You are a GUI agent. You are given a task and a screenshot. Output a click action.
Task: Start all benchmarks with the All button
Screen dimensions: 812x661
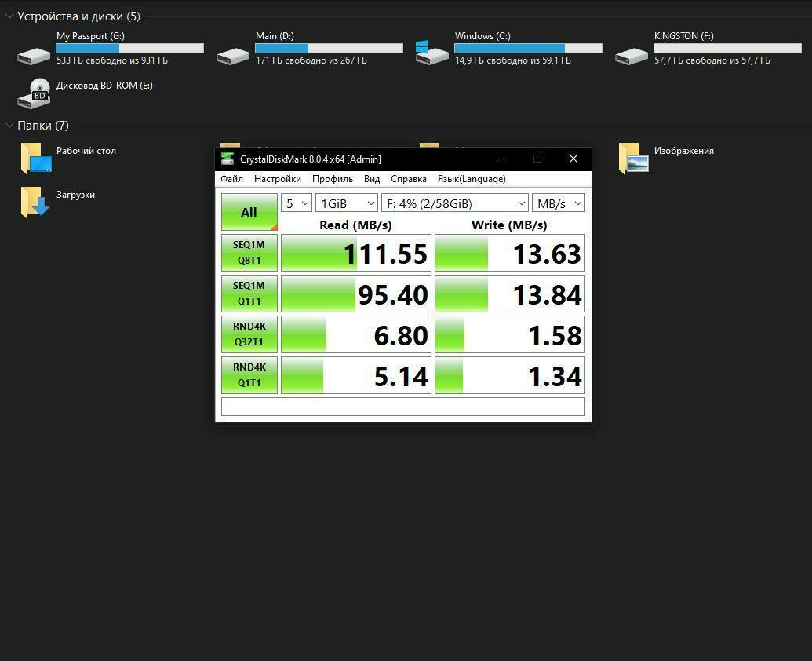[249, 212]
